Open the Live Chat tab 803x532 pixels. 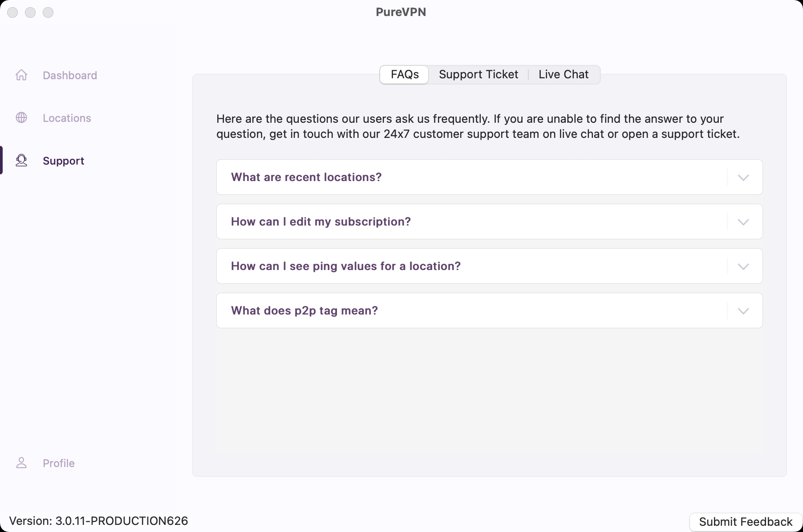tap(564, 74)
